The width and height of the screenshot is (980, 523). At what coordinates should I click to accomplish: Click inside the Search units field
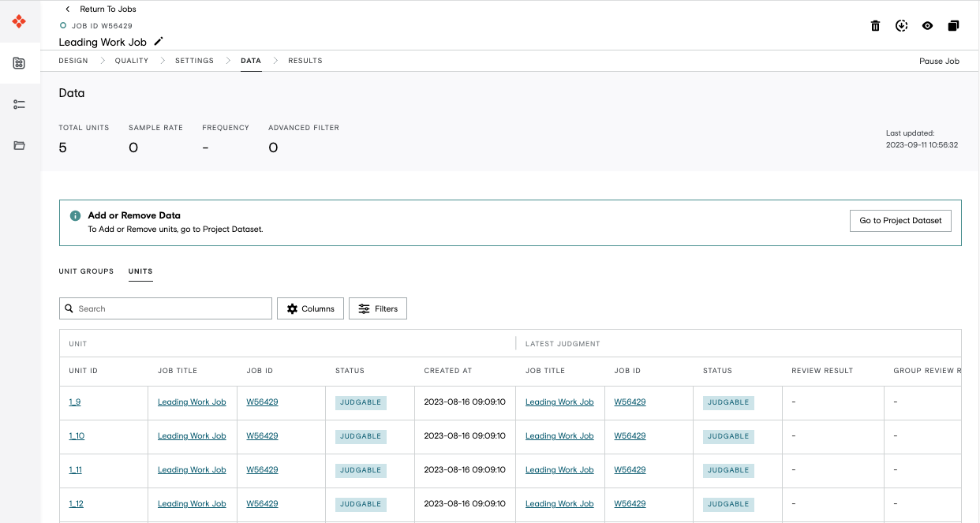click(x=165, y=308)
